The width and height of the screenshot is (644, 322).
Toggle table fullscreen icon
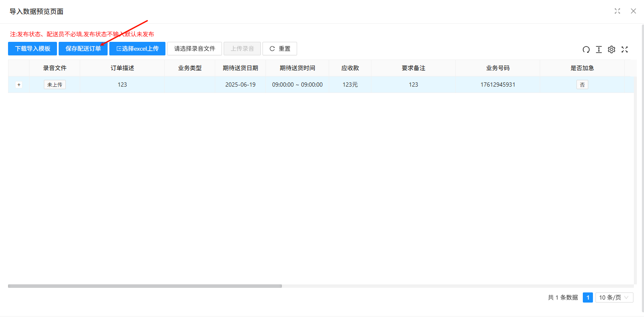tap(625, 49)
